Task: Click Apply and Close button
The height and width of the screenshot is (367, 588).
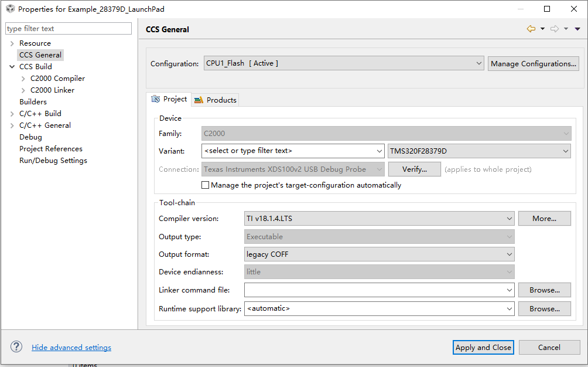Action: [x=483, y=348]
